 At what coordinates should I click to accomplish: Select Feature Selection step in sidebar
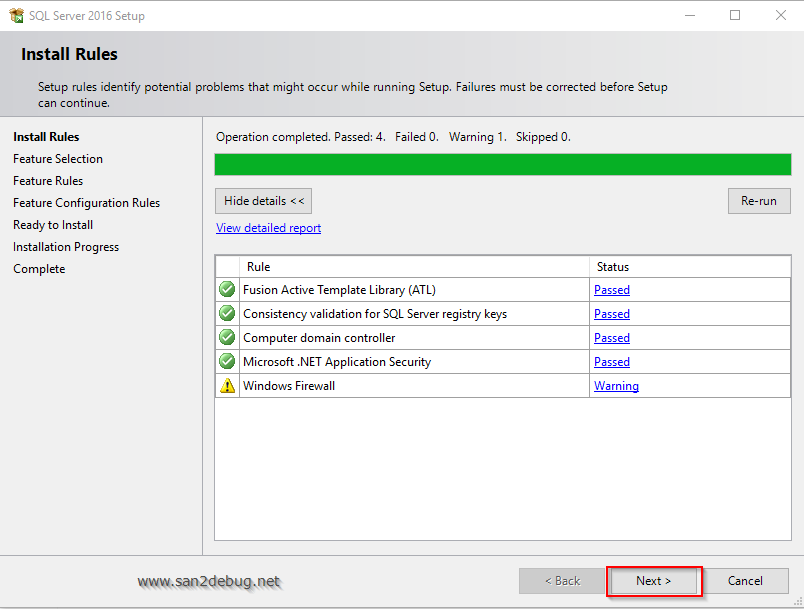click(x=58, y=159)
